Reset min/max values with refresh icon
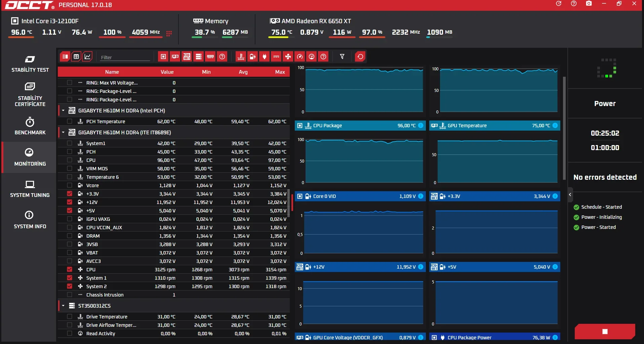644x344 pixels. tap(360, 57)
